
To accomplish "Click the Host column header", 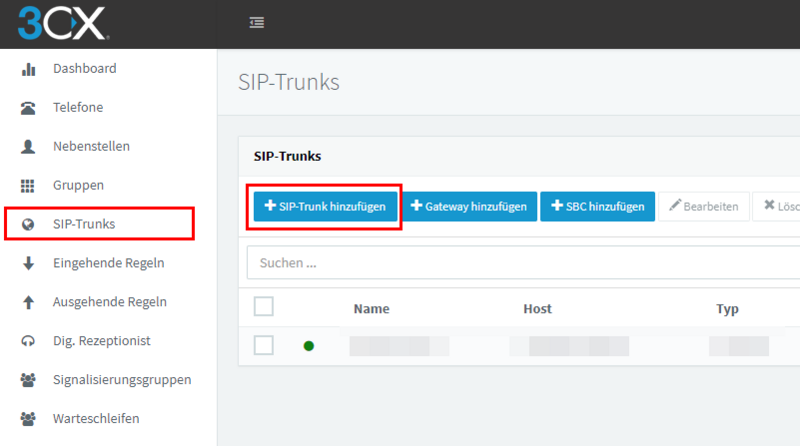I will (x=537, y=309).
